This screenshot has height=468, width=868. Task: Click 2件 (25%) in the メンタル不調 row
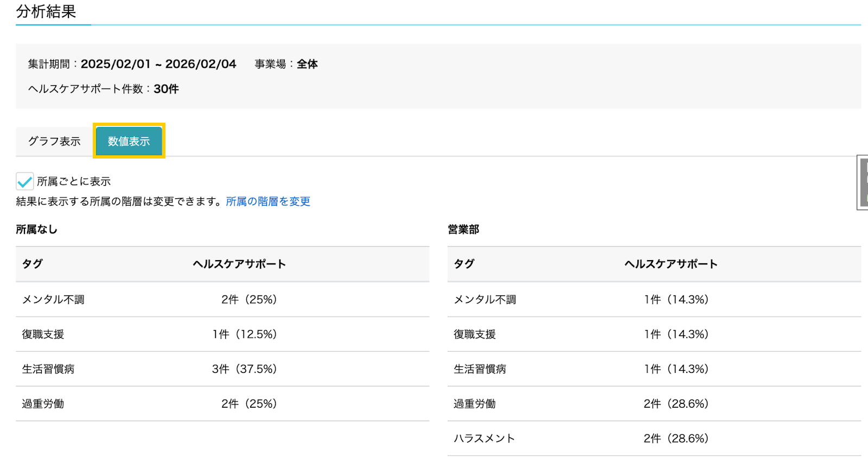(249, 300)
